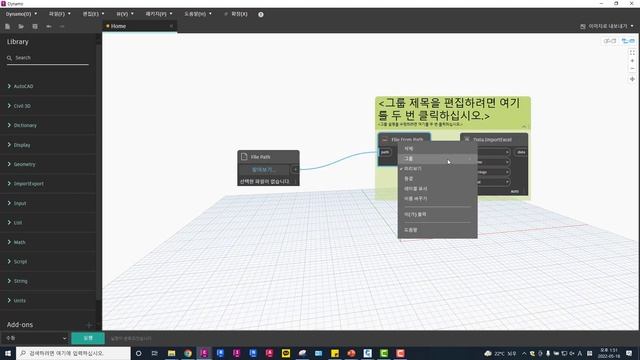Choose 도움말 at the context menu bottom

tap(437, 230)
